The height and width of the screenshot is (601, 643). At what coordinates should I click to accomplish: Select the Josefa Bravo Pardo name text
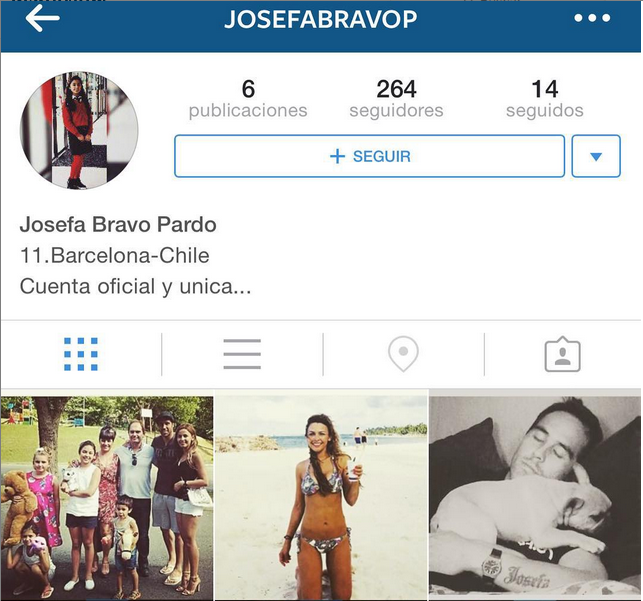pyautogui.click(x=118, y=225)
